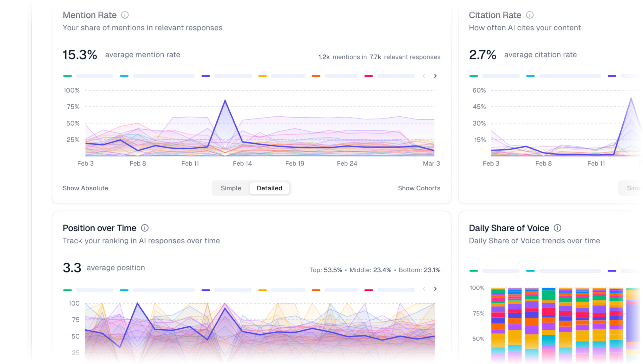Click the "1.2k" mentions count
Viewport: 643px width, 364px height.
point(324,57)
